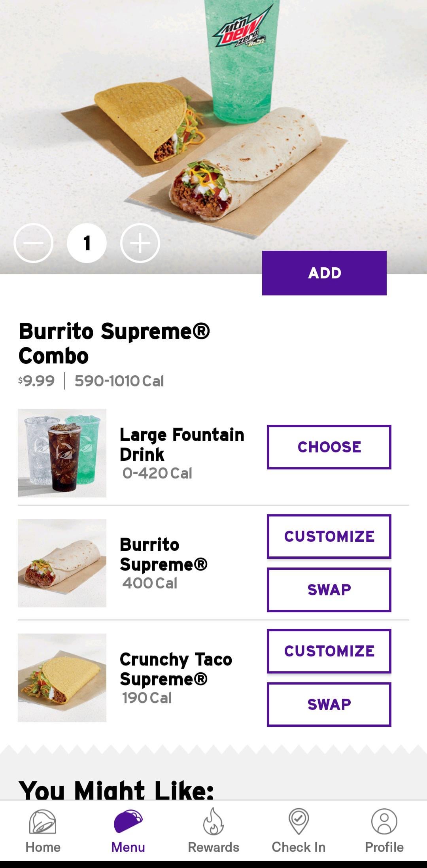Tap the combo hero photo

(213, 119)
